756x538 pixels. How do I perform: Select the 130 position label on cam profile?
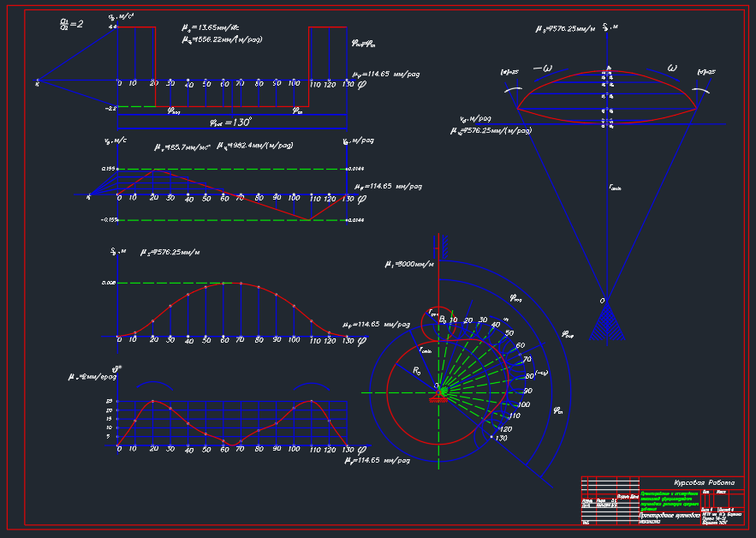pyautogui.click(x=501, y=438)
